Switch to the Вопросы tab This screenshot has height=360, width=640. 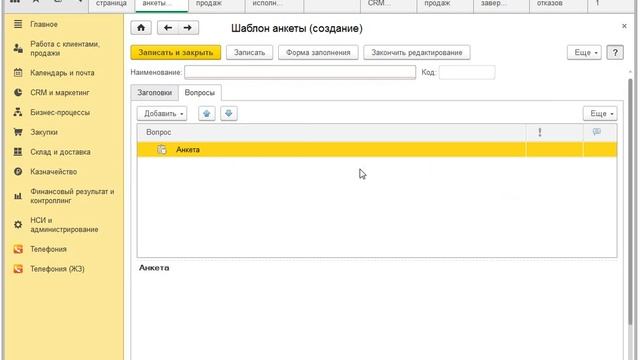[200, 93]
